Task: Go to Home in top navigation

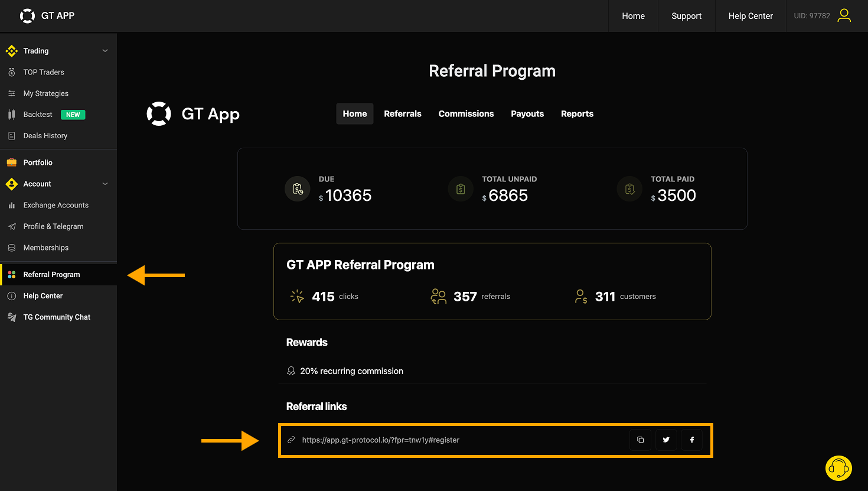Action: coord(633,16)
